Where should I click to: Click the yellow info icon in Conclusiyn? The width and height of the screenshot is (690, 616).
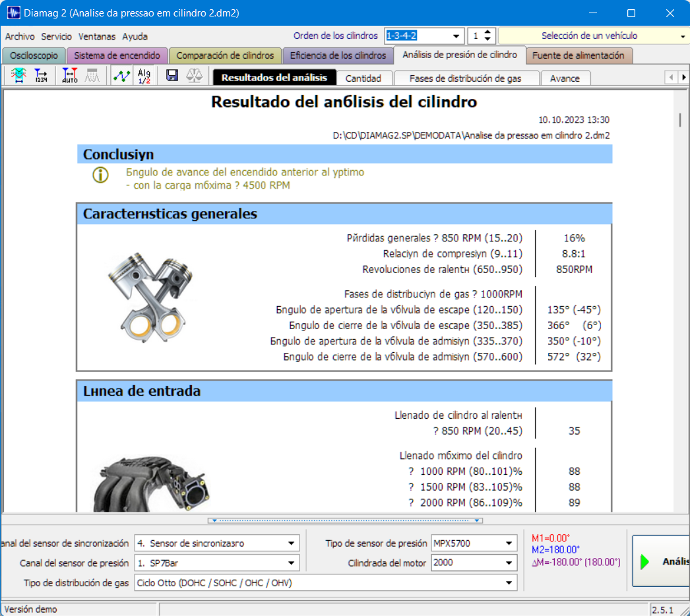[100, 175]
